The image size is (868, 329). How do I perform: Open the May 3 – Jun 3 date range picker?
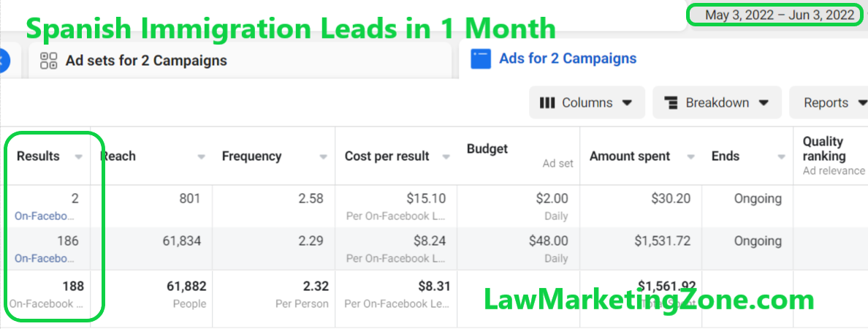click(x=779, y=15)
